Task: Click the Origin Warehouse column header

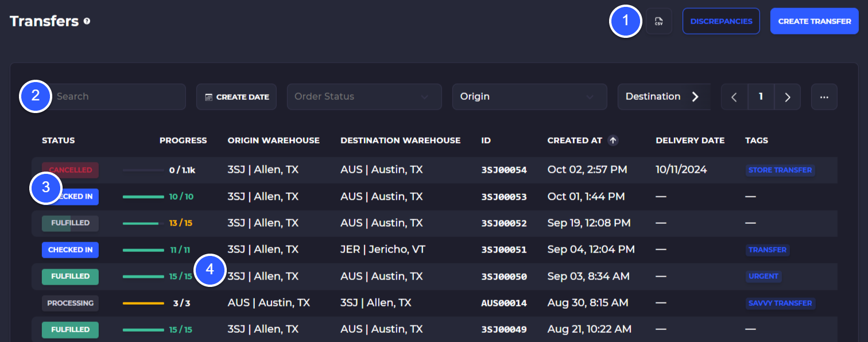Action: click(274, 140)
